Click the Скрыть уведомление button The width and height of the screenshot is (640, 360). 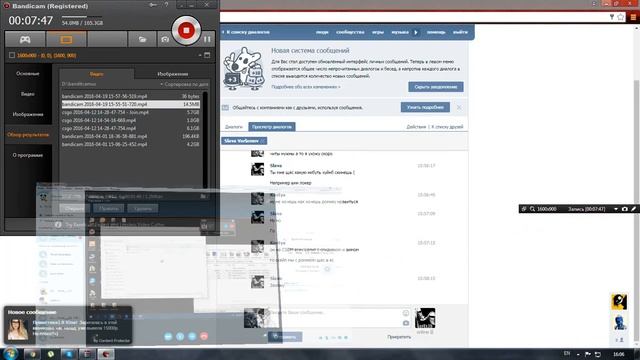click(x=436, y=87)
